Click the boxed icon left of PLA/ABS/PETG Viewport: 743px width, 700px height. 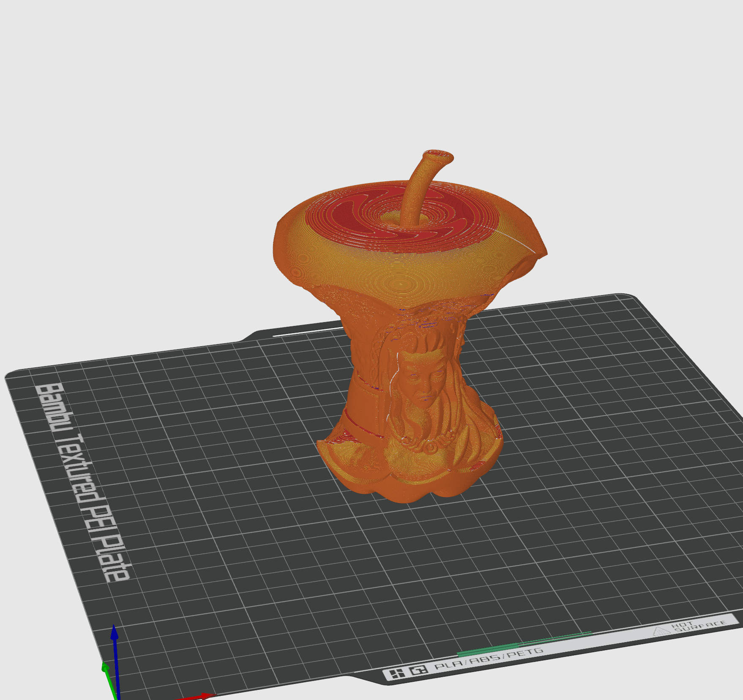coord(418,670)
